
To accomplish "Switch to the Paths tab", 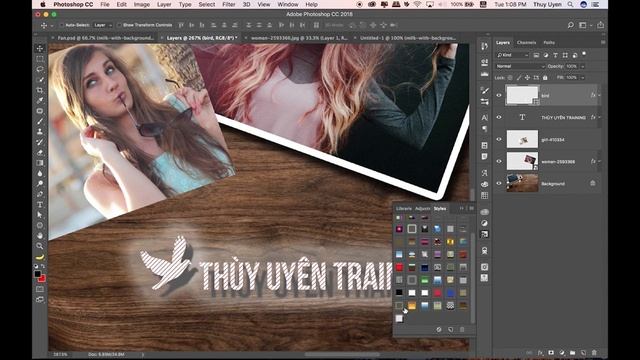I will [x=549, y=42].
